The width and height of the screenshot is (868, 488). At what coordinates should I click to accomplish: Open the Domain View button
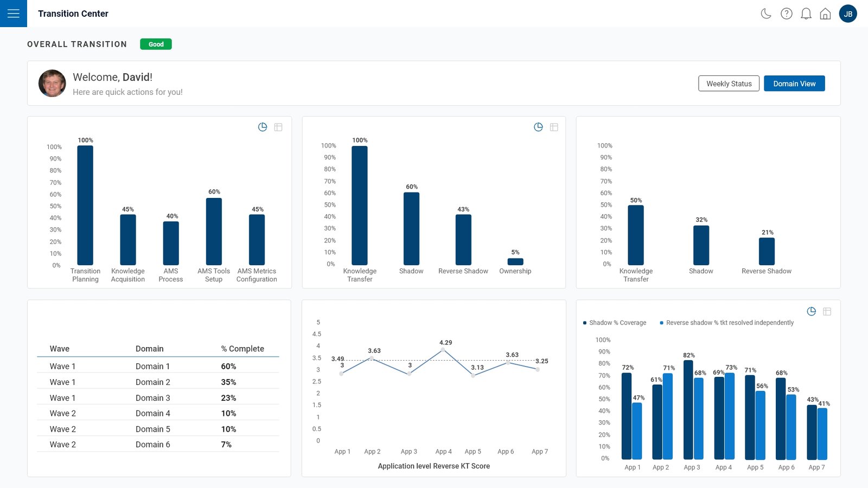[x=794, y=84]
